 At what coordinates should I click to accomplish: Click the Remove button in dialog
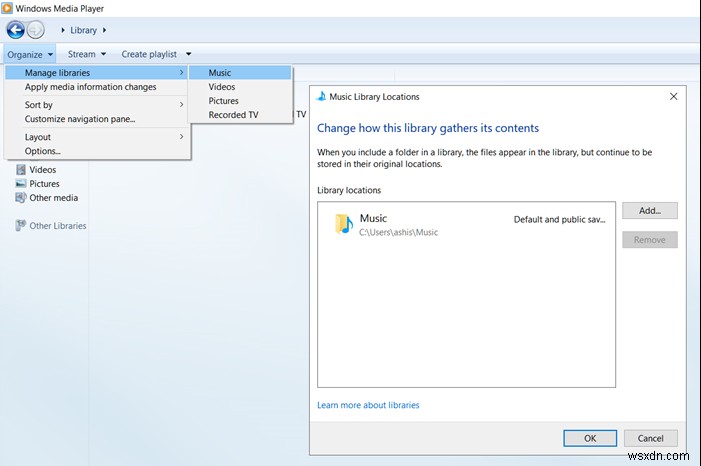[650, 240]
